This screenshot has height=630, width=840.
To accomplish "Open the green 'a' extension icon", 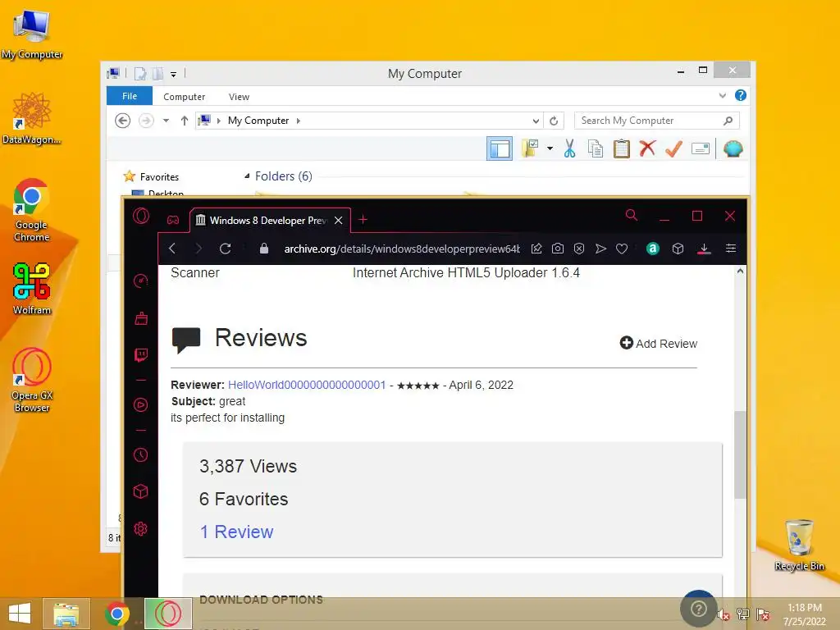I will click(652, 249).
